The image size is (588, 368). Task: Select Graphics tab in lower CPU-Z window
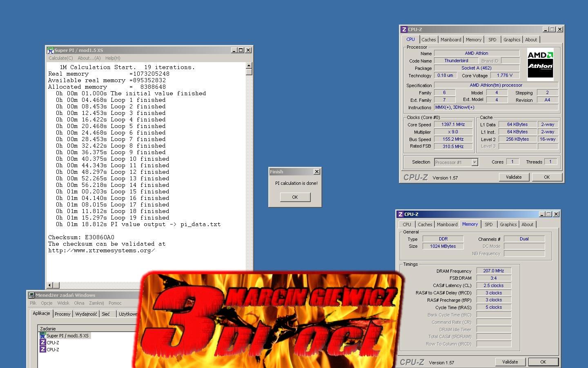[x=508, y=224]
